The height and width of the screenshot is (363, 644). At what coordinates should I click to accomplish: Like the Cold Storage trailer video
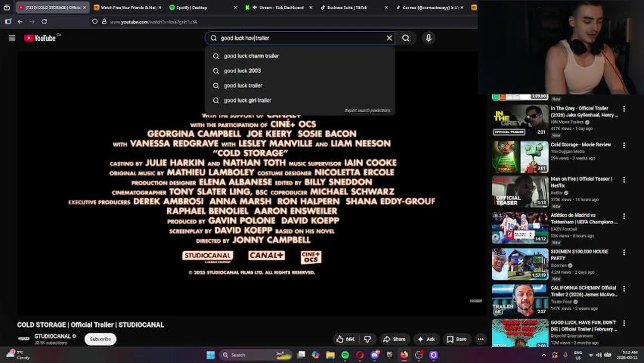point(346,339)
